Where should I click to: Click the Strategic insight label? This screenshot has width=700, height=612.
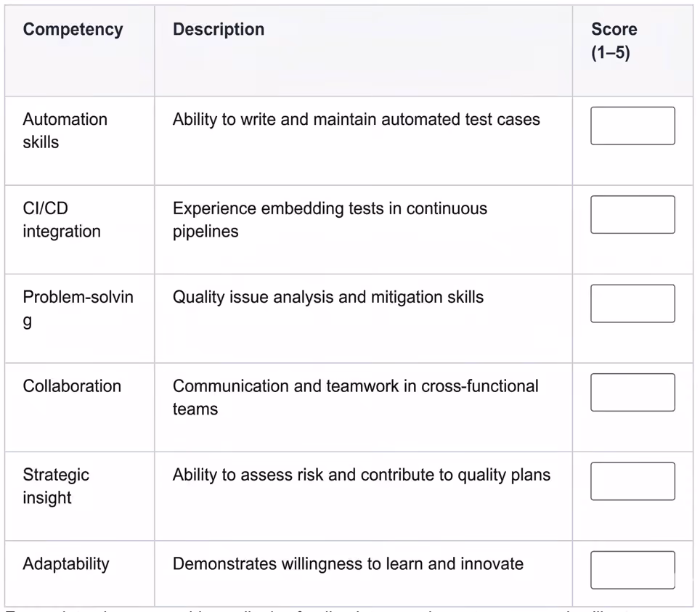point(56,486)
